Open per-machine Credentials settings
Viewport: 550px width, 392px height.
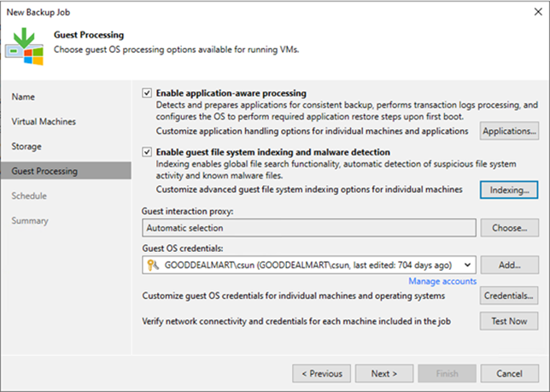click(509, 296)
